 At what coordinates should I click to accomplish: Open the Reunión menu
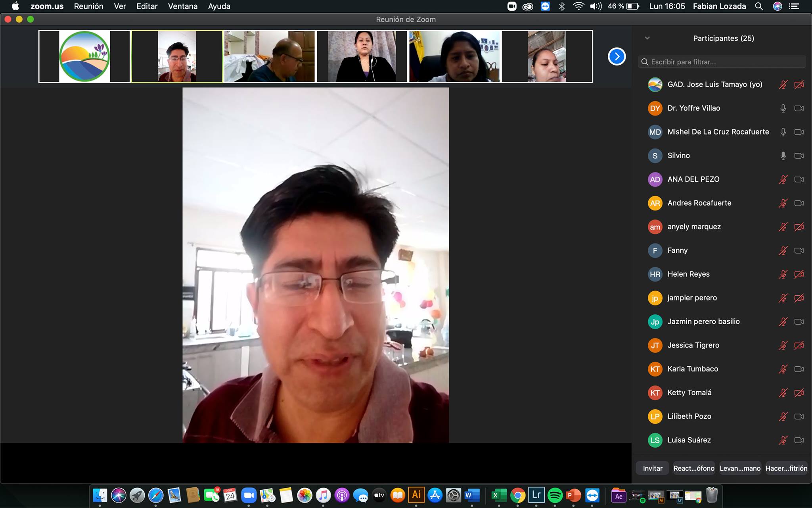88,6
